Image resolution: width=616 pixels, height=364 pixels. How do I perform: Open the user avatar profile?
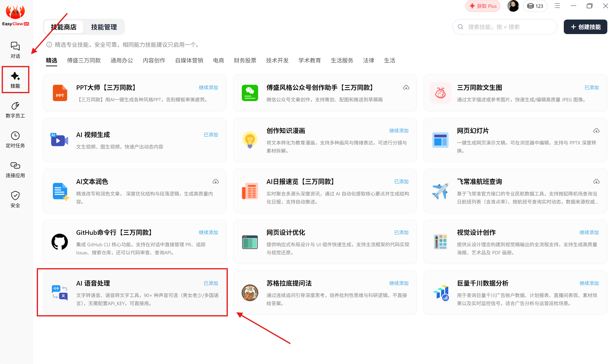coord(513,6)
